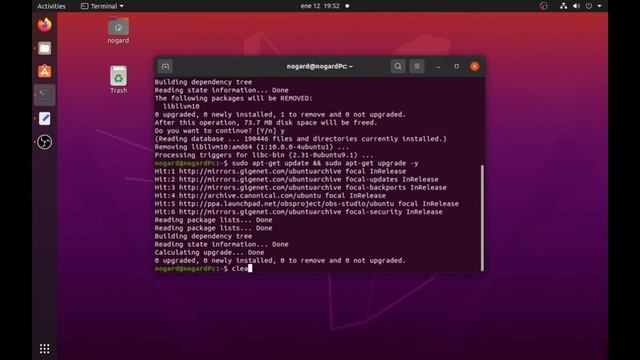Click the 'Removing libllvm10:amd64' line

(x=251, y=147)
